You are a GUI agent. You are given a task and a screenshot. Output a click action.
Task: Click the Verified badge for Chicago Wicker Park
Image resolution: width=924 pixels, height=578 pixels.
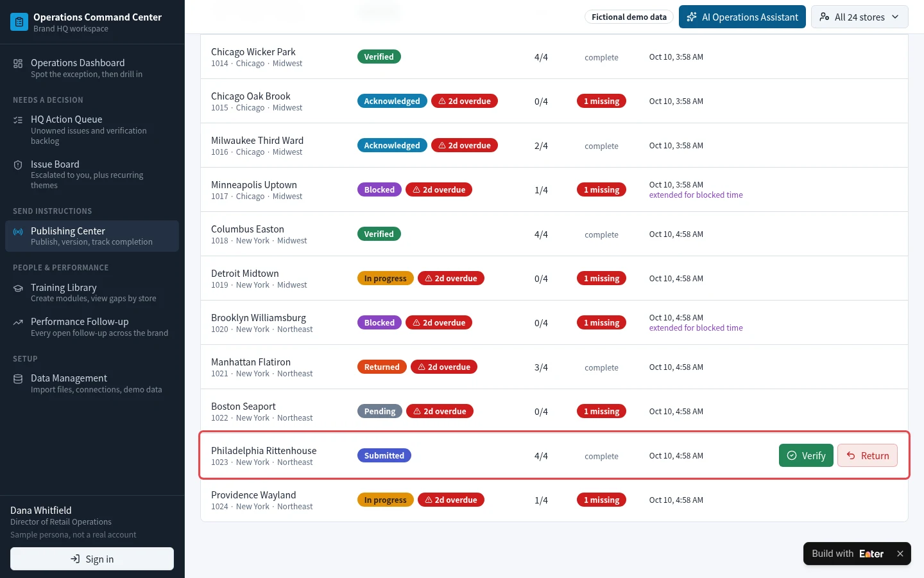[379, 57]
